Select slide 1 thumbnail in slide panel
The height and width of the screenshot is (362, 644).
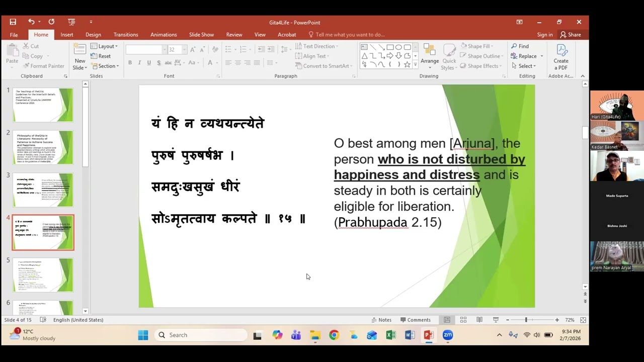[x=43, y=105]
